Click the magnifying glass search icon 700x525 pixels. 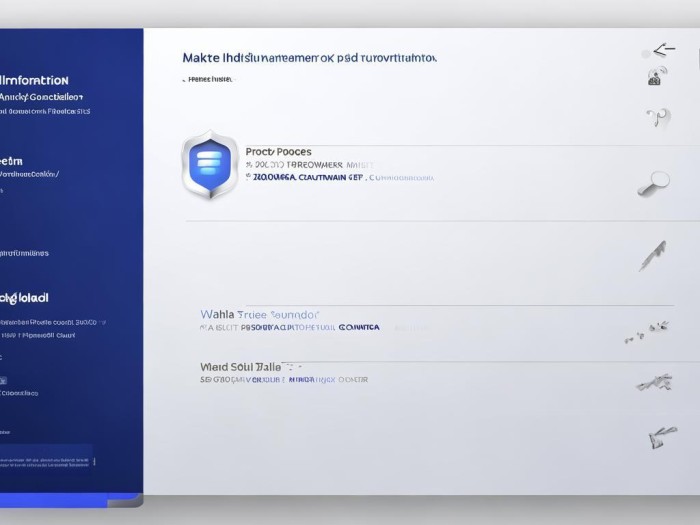[x=653, y=183]
